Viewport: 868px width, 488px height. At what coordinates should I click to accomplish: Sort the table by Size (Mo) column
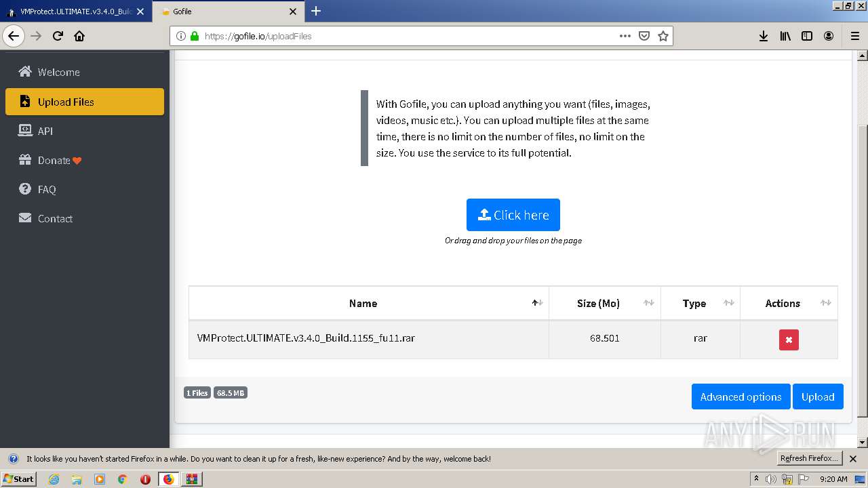tap(605, 303)
